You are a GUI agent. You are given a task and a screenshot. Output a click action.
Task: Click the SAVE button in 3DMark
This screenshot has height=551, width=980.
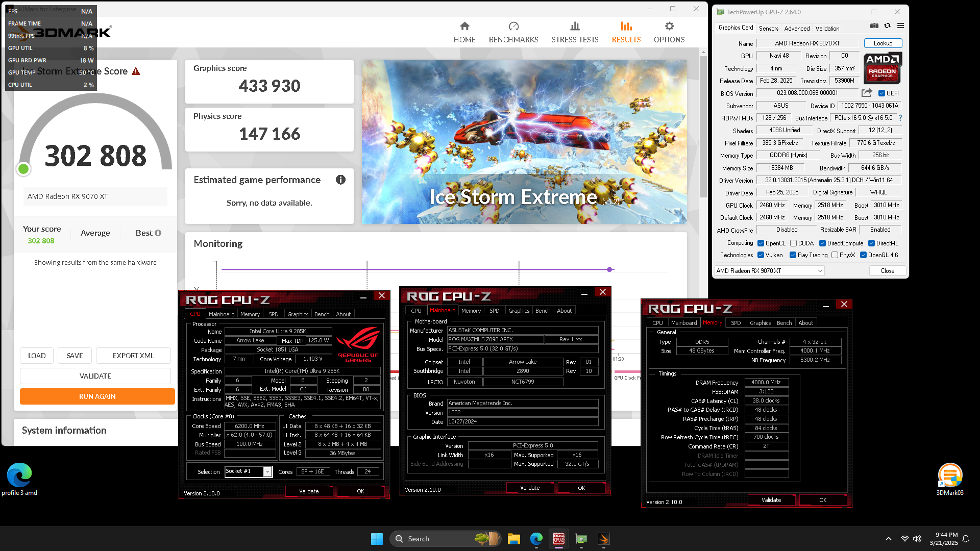tap(75, 356)
